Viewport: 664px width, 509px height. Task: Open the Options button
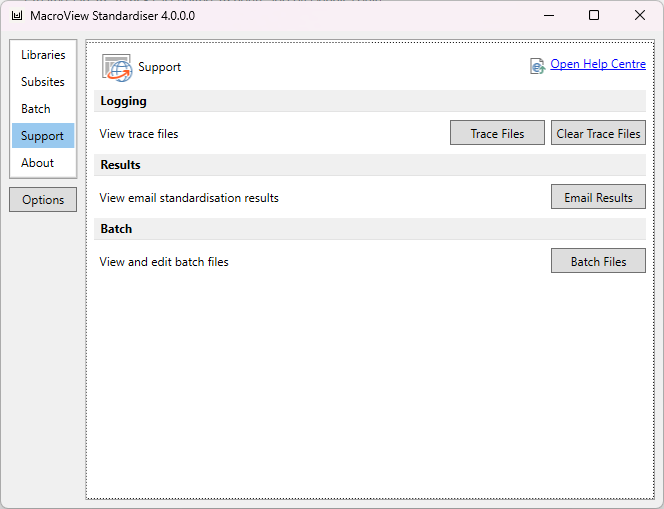tap(43, 199)
